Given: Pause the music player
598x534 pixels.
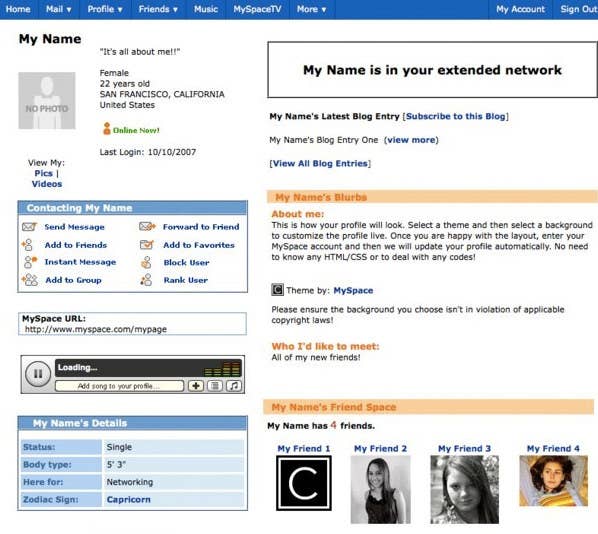Looking at the screenshot, I should tap(38, 374).
